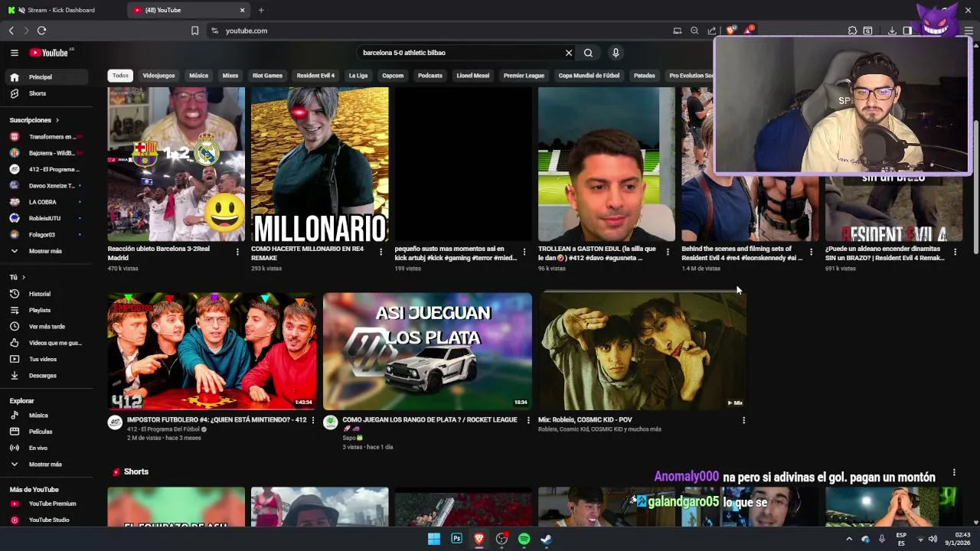
Task: Open options menu for Robleis Mix
Action: point(743,420)
